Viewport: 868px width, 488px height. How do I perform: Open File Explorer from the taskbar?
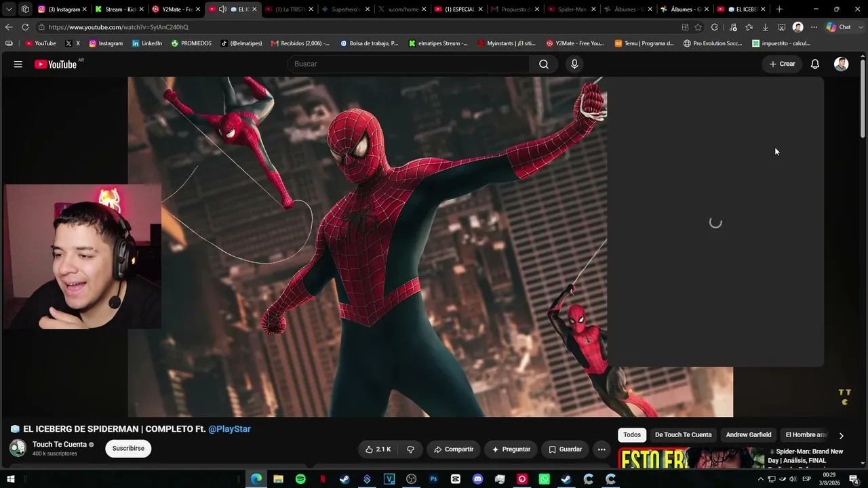coord(278,479)
